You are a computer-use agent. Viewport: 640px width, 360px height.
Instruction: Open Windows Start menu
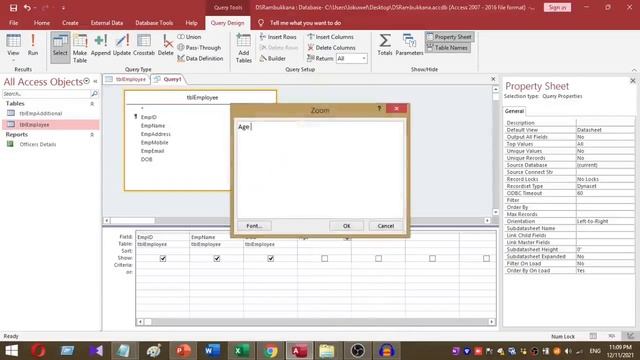tap(11, 351)
